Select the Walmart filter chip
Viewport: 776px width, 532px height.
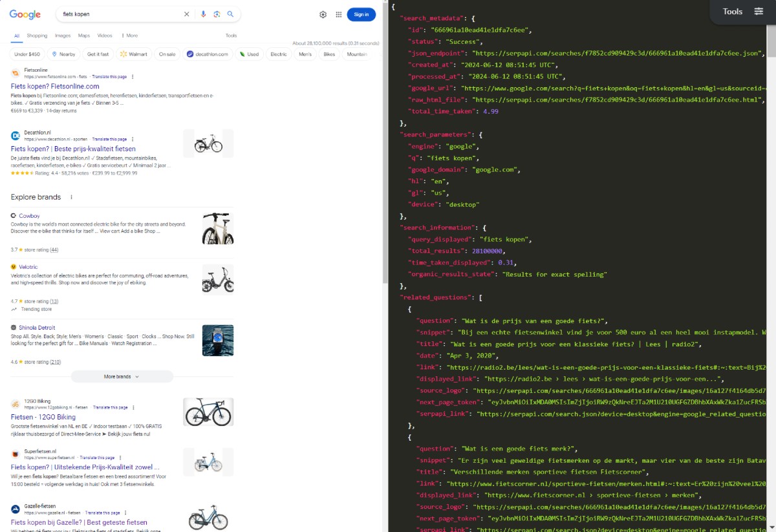click(134, 54)
